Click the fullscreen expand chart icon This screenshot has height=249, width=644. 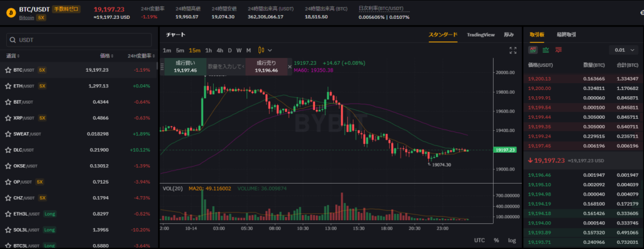tap(513, 50)
